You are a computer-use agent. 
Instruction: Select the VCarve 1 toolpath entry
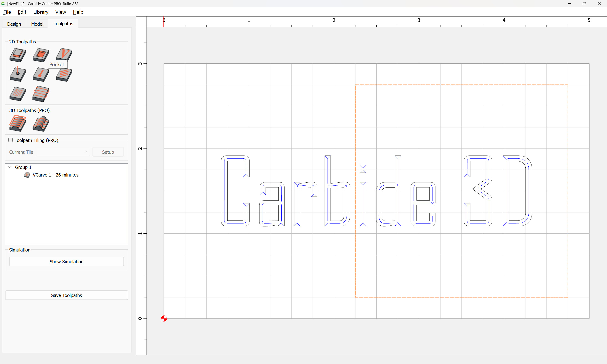click(55, 175)
